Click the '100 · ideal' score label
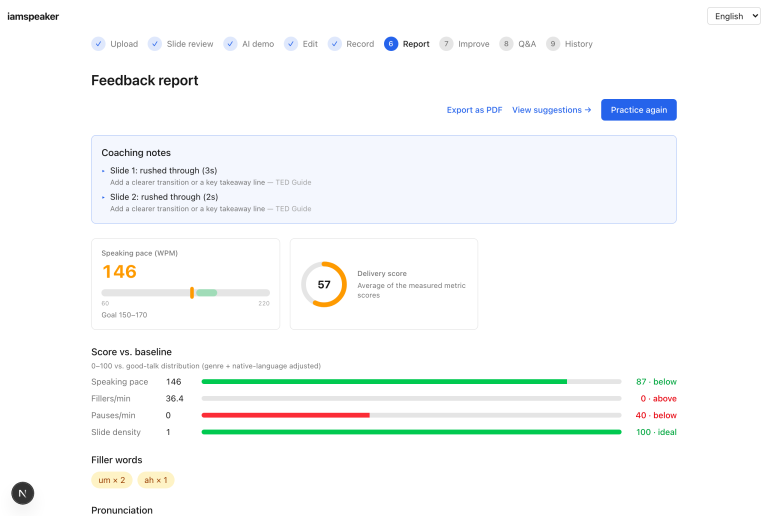 tap(656, 432)
